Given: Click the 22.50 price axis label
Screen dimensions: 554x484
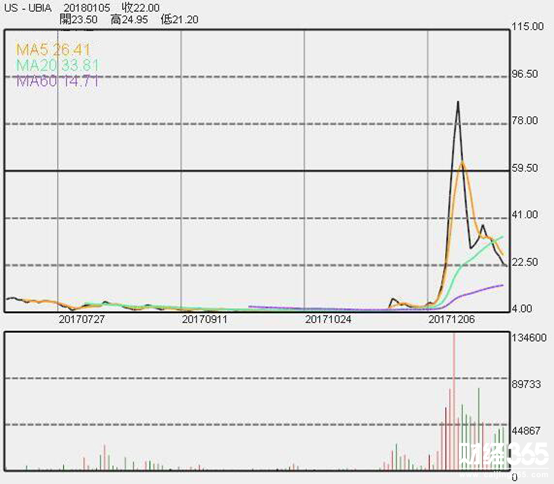Looking at the screenshot, I should (x=525, y=262).
